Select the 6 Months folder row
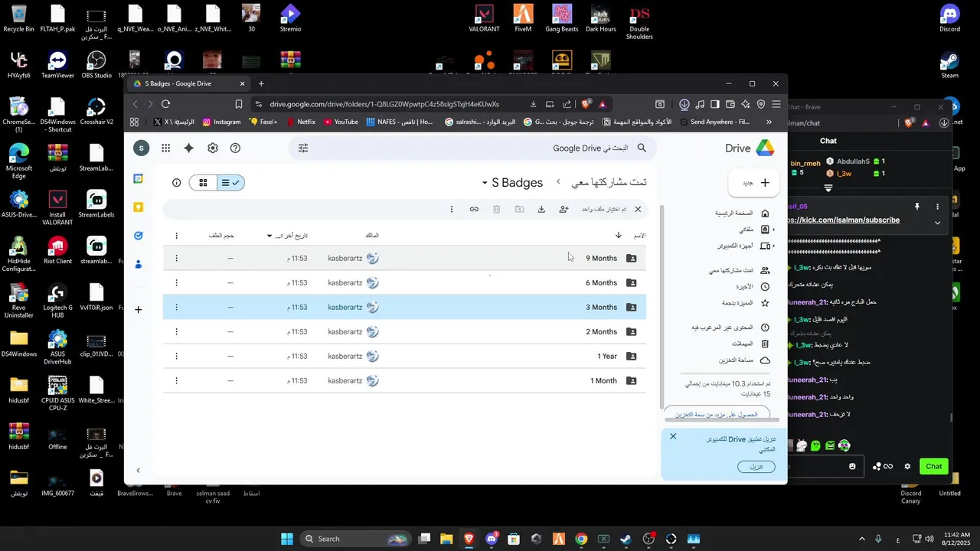The width and height of the screenshot is (980, 551). 404,282
